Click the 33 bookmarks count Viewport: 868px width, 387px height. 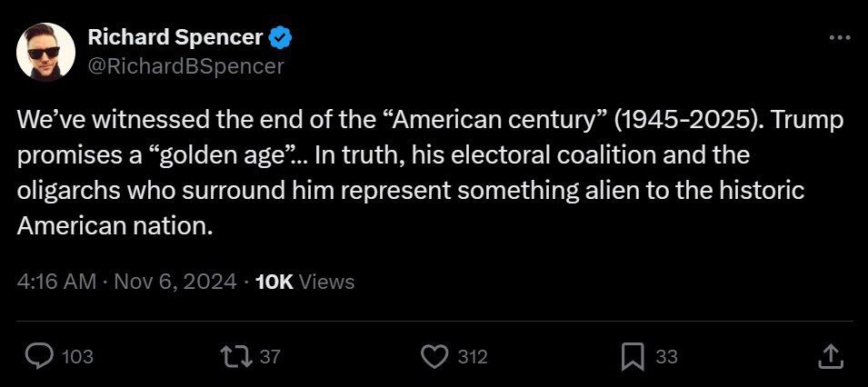[x=666, y=357]
